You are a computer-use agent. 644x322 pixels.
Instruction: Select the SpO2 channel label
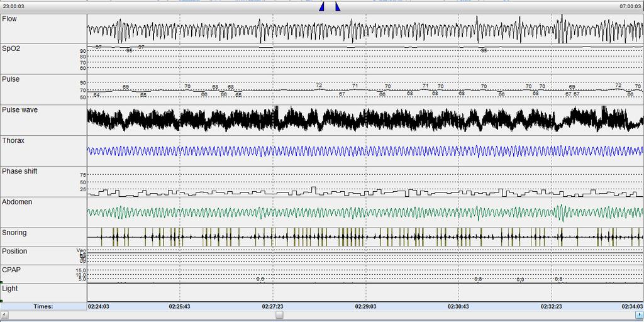pyautogui.click(x=11, y=48)
